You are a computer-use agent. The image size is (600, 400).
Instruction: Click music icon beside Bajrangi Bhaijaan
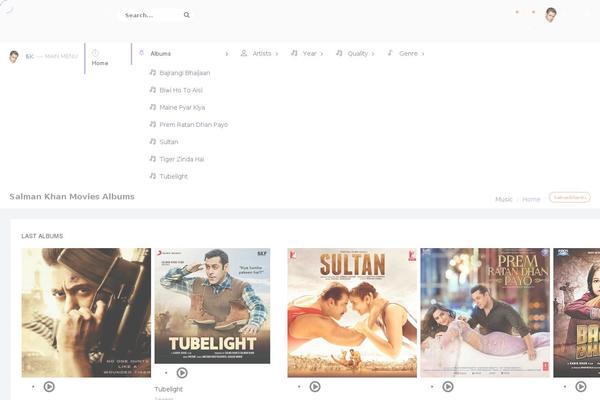point(153,72)
